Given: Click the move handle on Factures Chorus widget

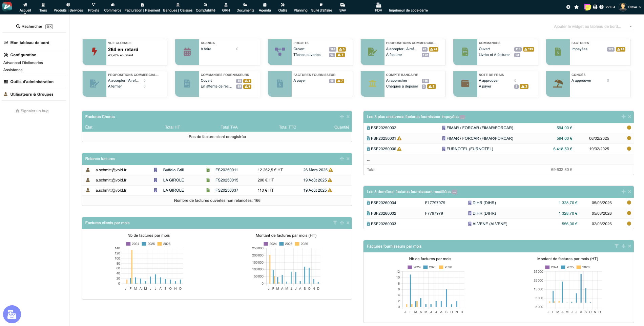Looking at the screenshot, I should [342, 117].
